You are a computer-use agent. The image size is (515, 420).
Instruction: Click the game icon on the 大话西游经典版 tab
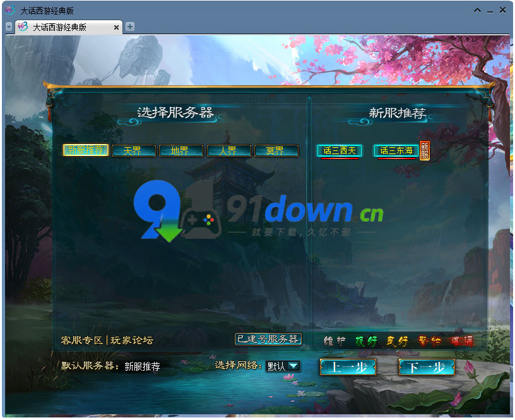(x=23, y=27)
